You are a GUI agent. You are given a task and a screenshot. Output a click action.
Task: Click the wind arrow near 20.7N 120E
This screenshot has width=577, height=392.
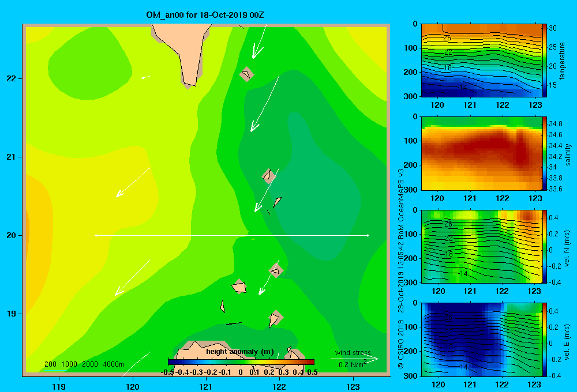point(133,182)
